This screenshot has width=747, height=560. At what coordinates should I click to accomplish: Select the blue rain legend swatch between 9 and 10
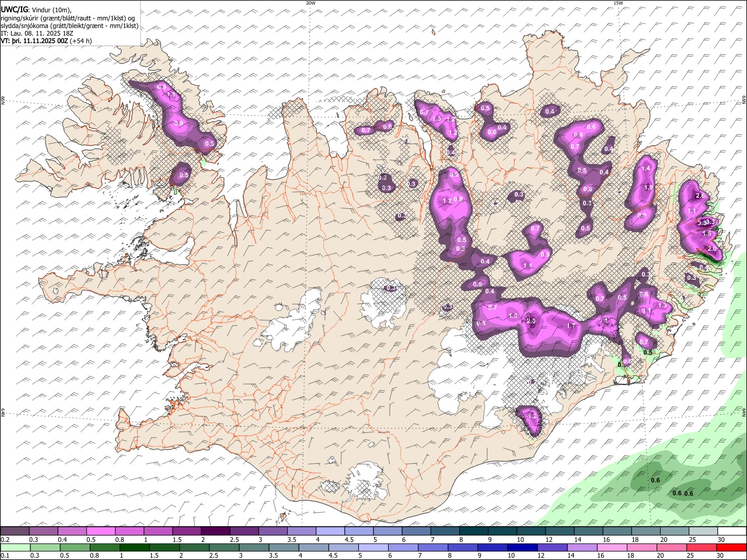tap(493, 547)
